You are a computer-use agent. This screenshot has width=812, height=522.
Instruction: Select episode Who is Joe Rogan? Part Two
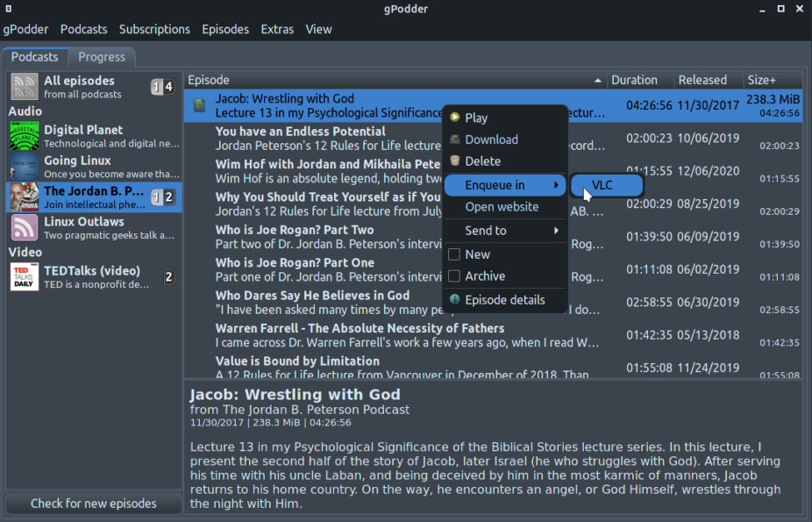pos(493,237)
